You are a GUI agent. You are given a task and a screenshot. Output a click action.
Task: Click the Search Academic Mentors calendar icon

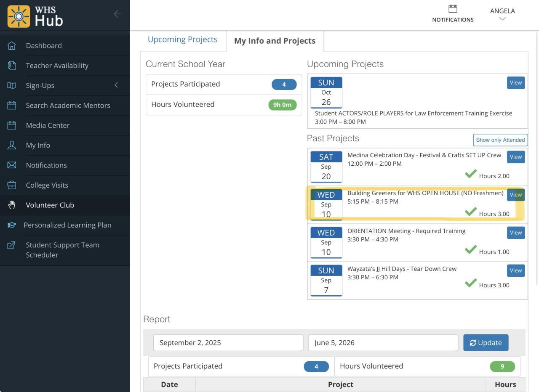[12, 106]
